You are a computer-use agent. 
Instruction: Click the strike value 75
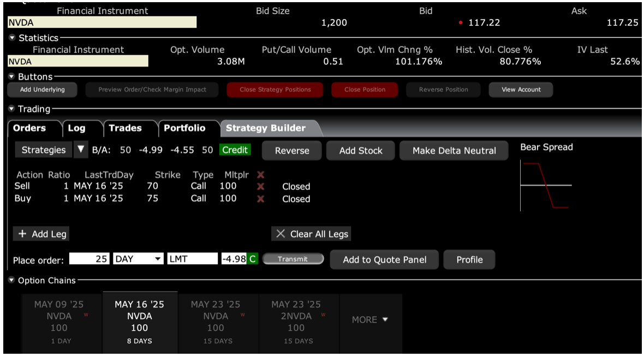click(x=152, y=199)
